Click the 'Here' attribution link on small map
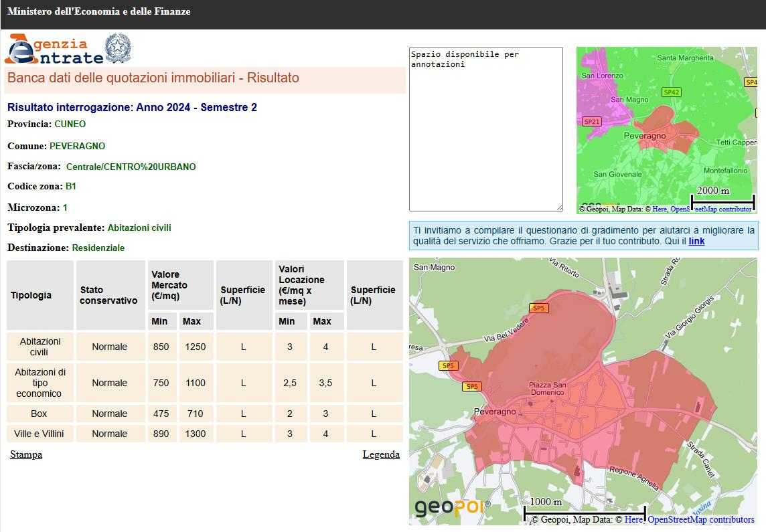Viewport: 766px width, 532px height. (660, 209)
